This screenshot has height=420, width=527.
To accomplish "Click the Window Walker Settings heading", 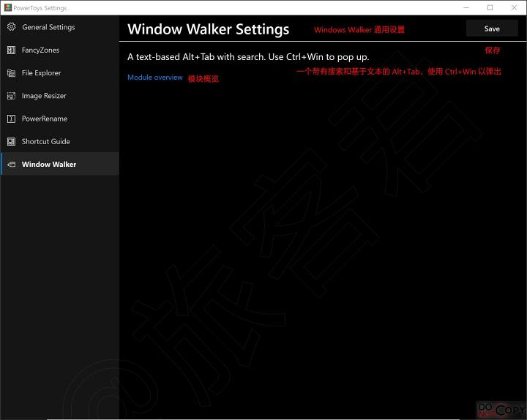I will 209,29.
